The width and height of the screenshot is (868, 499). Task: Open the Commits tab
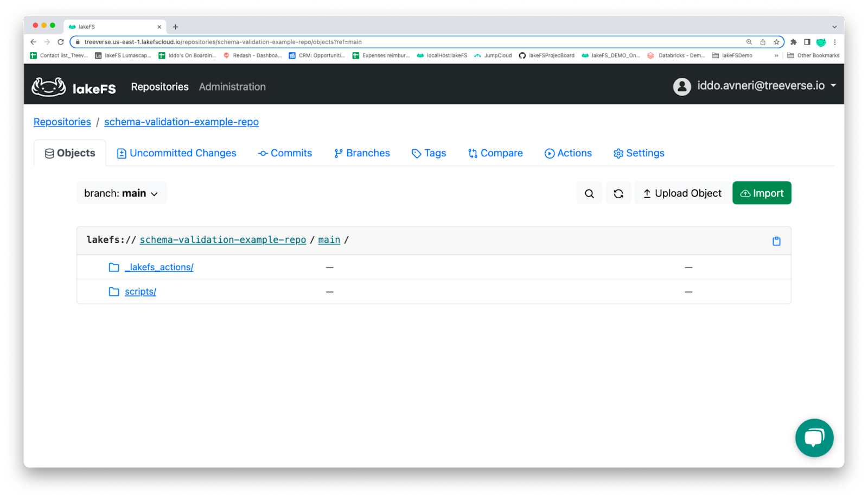tap(285, 153)
